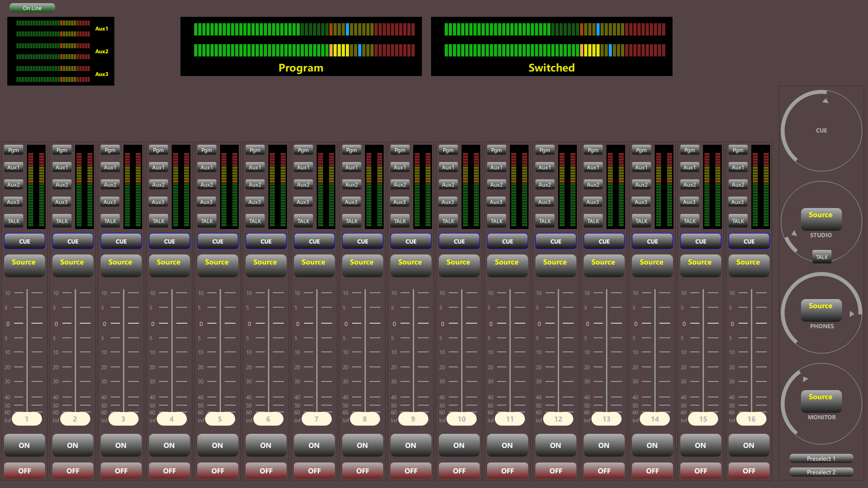Select Preselect 2
The width and height of the screenshot is (868, 488).
click(x=821, y=472)
